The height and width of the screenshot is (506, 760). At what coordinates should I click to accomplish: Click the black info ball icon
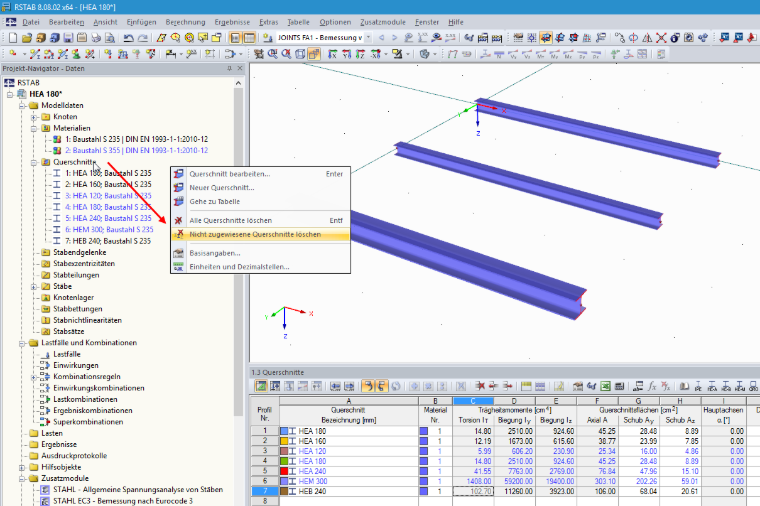pos(675,38)
